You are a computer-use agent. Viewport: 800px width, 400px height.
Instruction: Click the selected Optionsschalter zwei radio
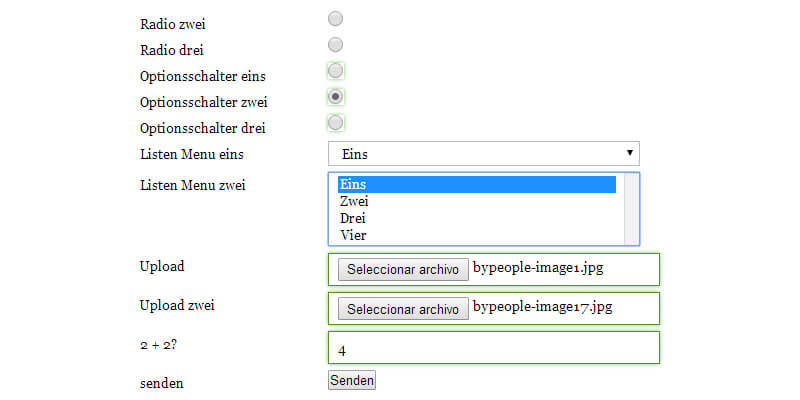pos(335,97)
